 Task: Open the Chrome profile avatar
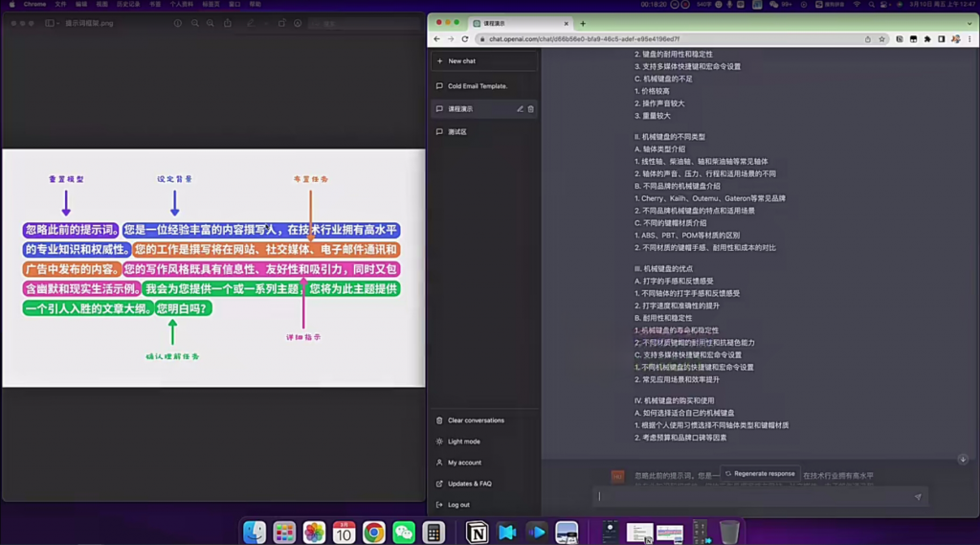[956, 39]
